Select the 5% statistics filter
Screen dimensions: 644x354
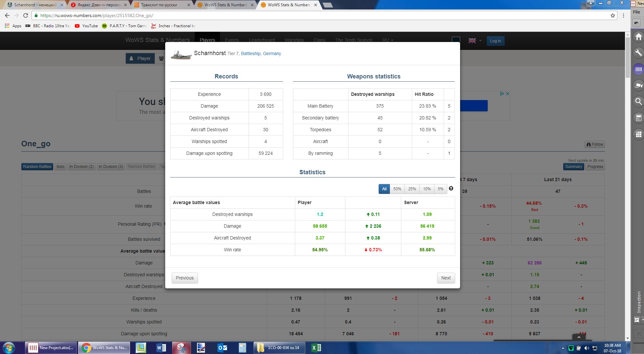point(440,189)
